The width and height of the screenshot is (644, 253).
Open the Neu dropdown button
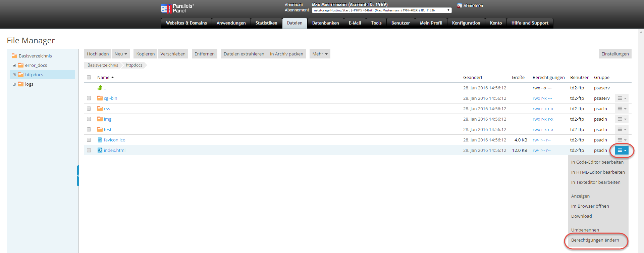click(x=121, y=54)
